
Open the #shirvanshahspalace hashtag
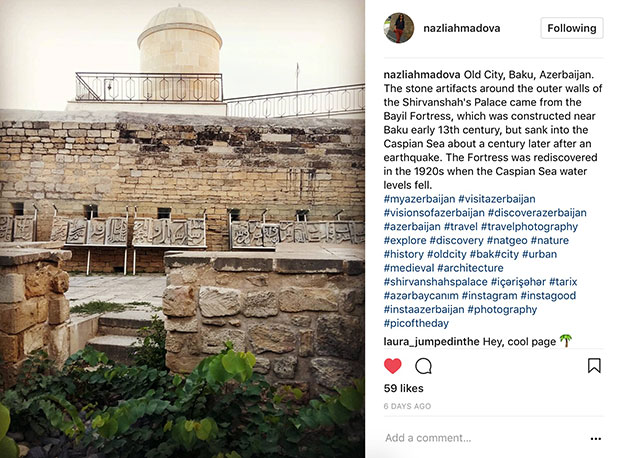coord(435,282)
